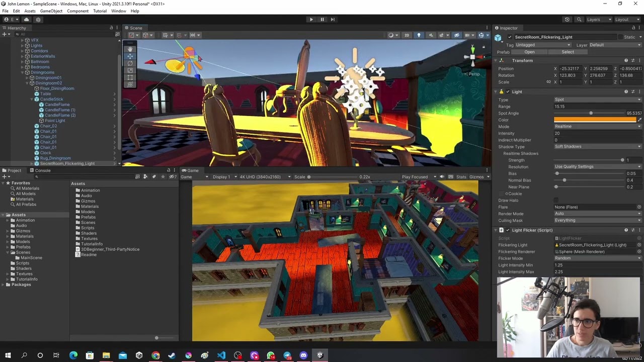Collapse the Diningrooms hierarchy item
This screenshot has height=362, width=644.
coord(23,72)
